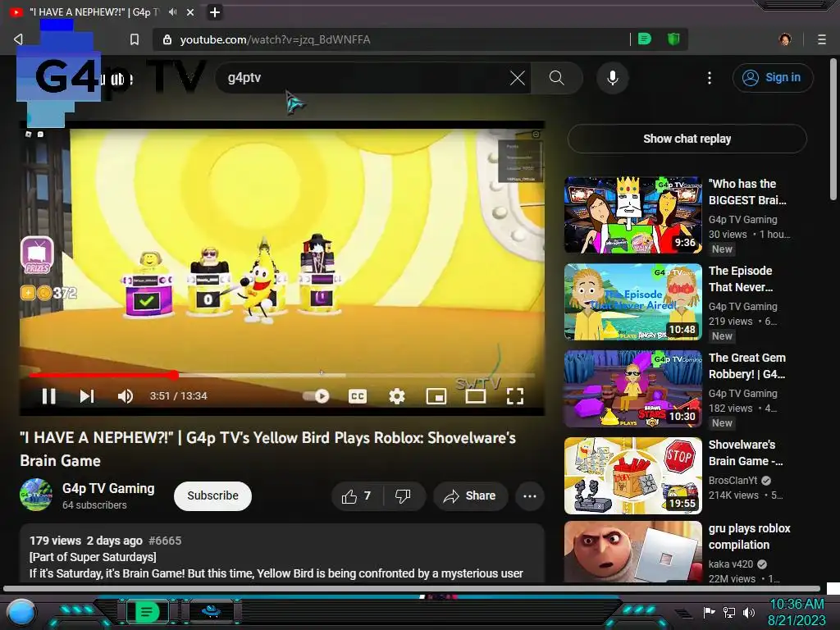Click the vertical page scrollbar
Screen dimensions: 840x630
coord(833,129)
